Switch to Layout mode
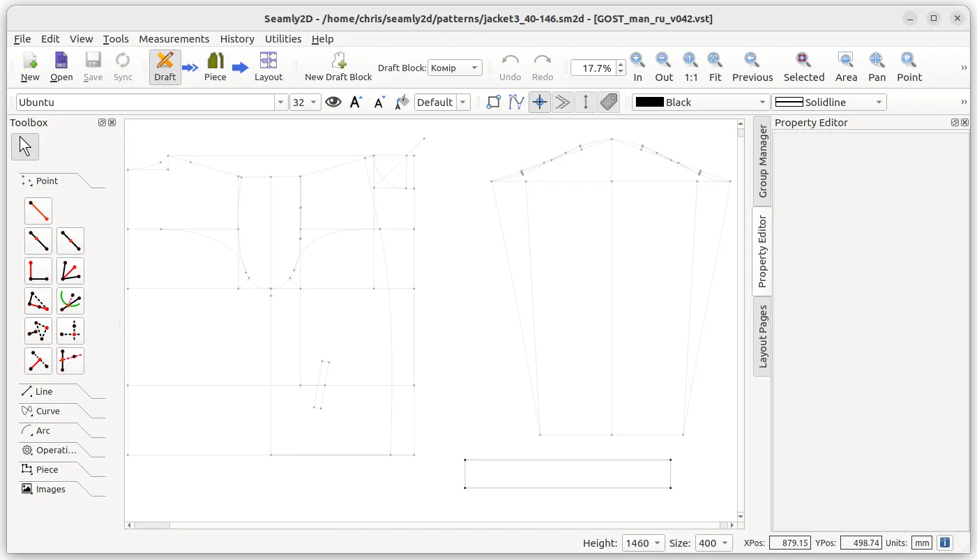 (x=268, y=68)
